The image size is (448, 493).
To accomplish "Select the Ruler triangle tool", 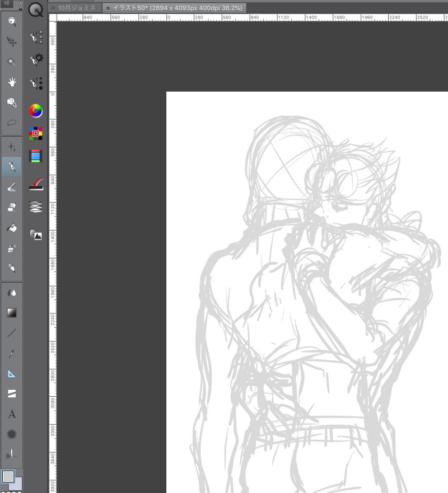I will [x=11, y=373].
